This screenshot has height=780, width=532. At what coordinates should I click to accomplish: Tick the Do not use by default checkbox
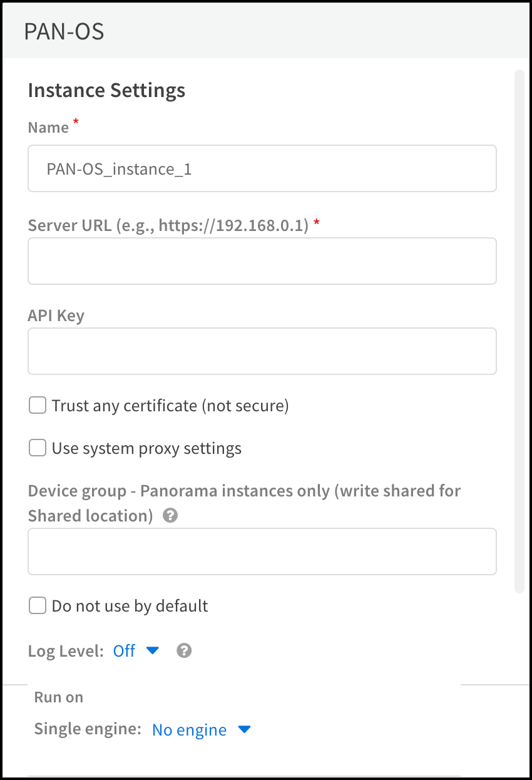[x=38, y=606]
